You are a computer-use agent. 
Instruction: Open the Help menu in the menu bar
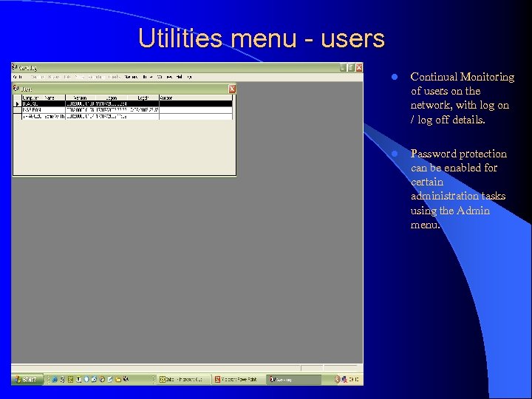point(180,77)
